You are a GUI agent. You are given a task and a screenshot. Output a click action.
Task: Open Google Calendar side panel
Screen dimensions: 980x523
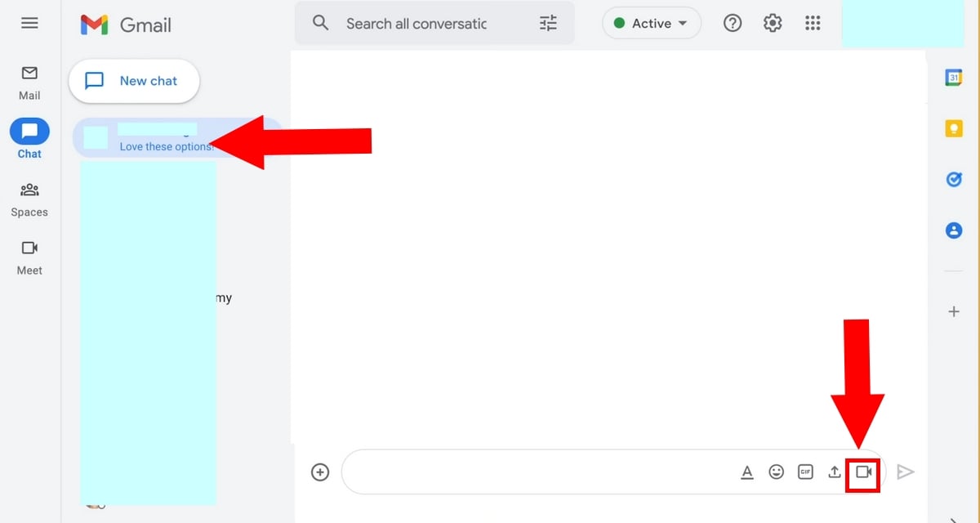pyautogui.click(x=953, y=78)
